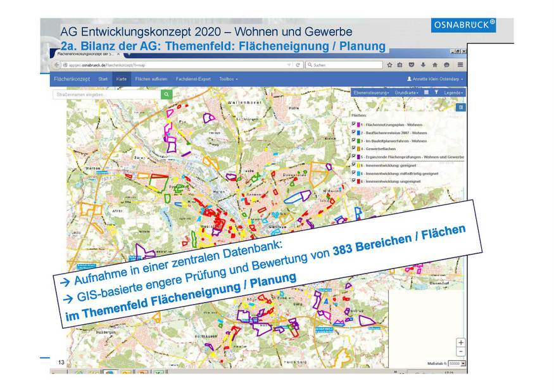The image size is (554, 392).
Task: Click the Straßennamen search input field
Action: [106, 94]
